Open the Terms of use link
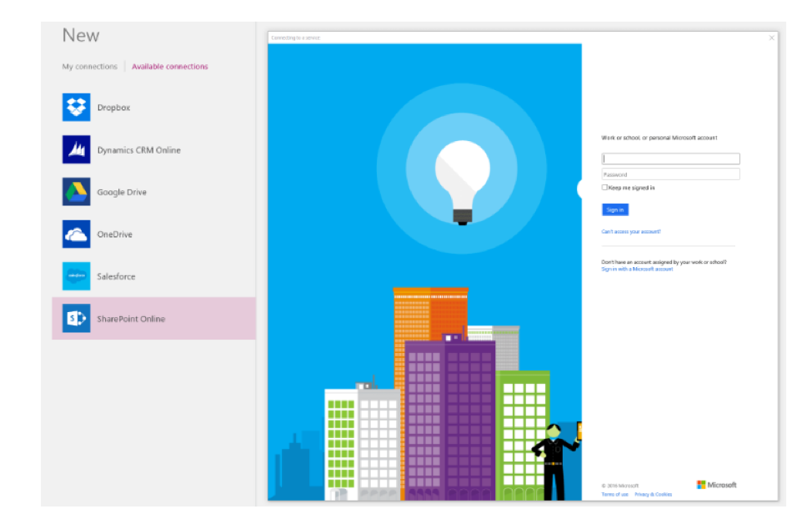This screenshot has height=519, width=812. click(614, 495)
